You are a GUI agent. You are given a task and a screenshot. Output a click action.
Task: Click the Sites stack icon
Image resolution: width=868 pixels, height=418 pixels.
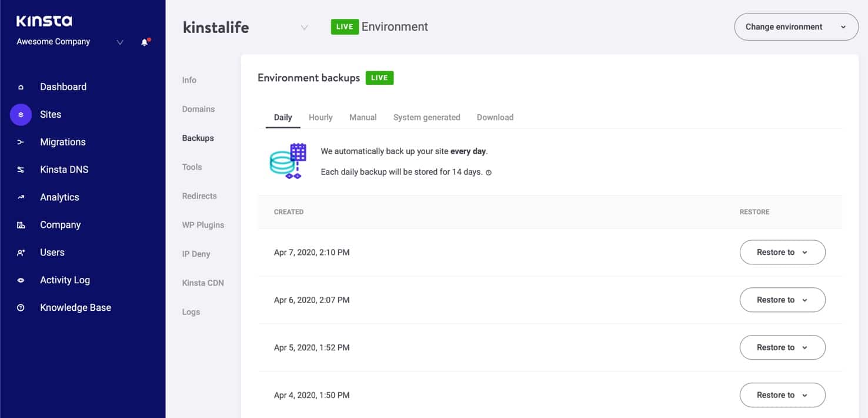(x=21, y=115)
